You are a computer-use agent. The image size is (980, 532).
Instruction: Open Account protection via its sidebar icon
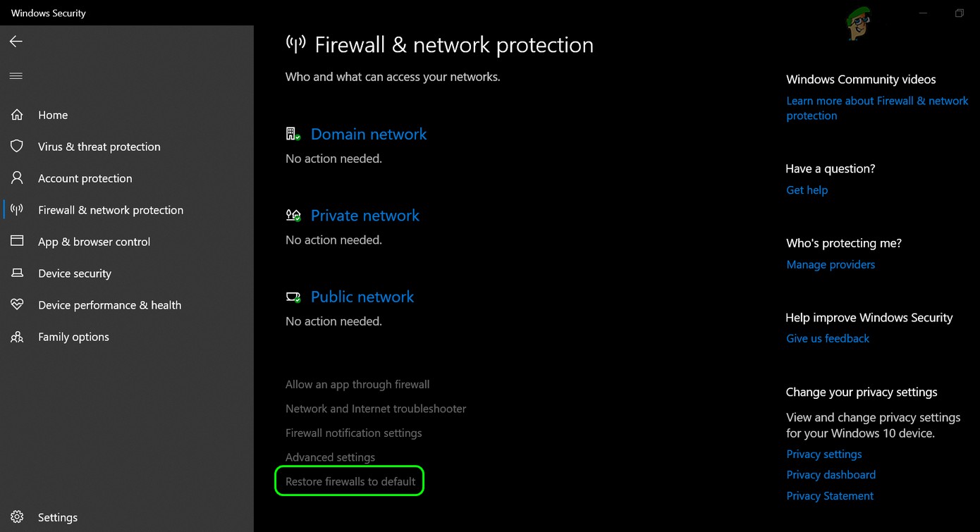[x=17, y=178]
